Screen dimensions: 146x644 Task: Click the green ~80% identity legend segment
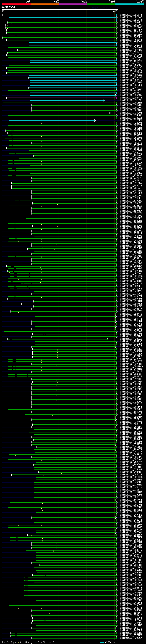101,4
